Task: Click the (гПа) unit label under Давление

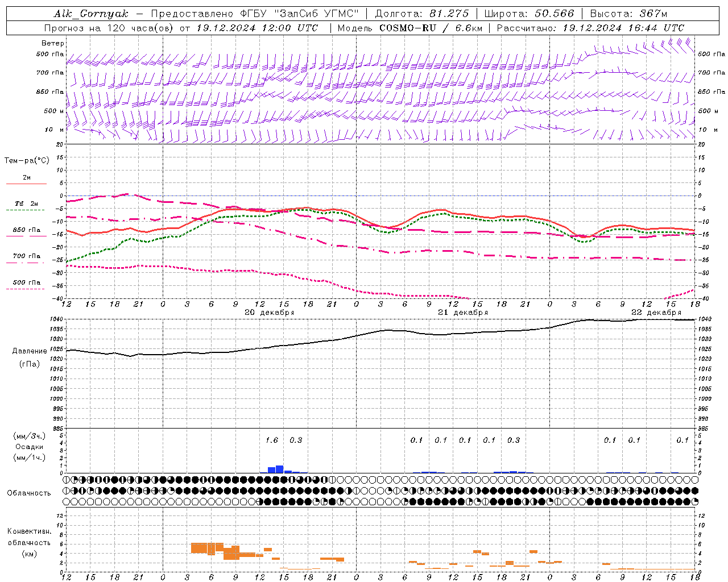Action: click(30, 364)
